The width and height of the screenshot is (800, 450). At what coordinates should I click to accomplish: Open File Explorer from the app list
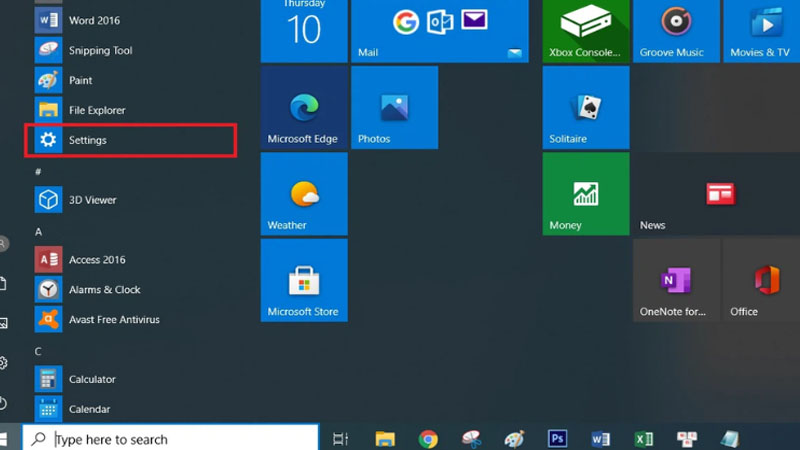tap(134, 110)
